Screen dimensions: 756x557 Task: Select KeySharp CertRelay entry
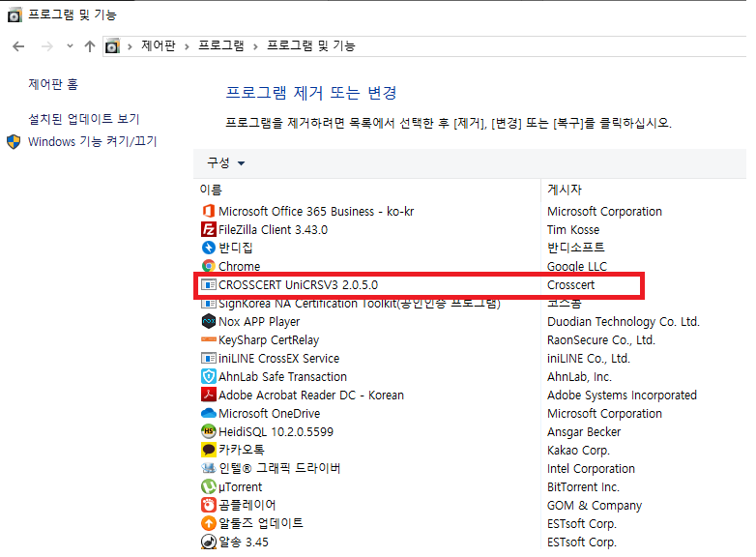pyautogui.click(x=269, y=340)
